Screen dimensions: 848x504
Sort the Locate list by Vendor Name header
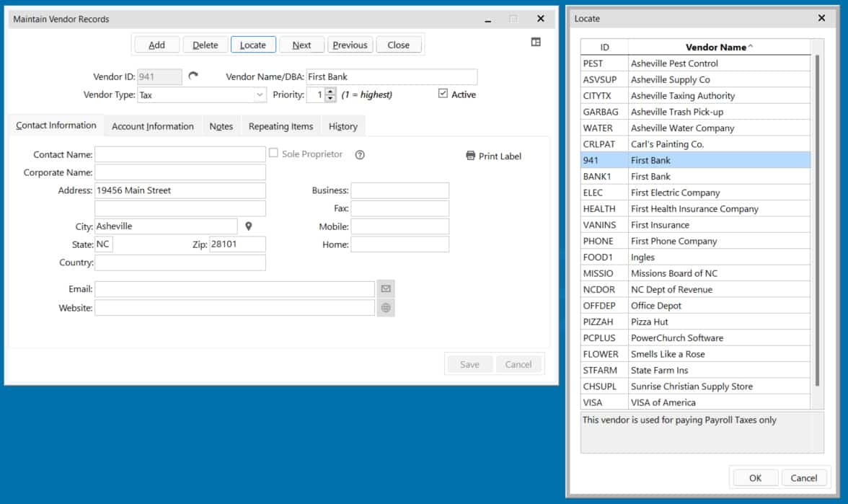coord(719,47)
